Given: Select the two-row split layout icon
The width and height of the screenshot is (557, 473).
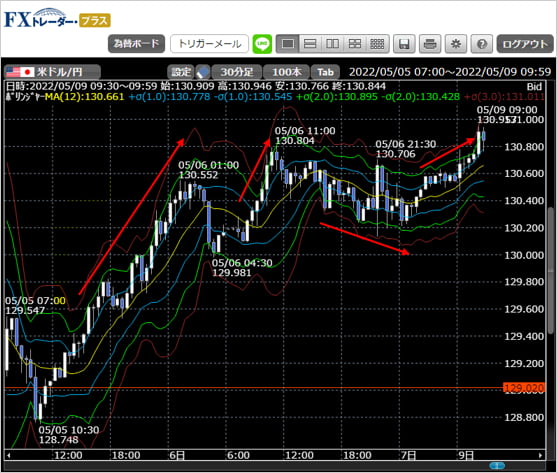Looking at the screenshot, I should coord(310,44).
